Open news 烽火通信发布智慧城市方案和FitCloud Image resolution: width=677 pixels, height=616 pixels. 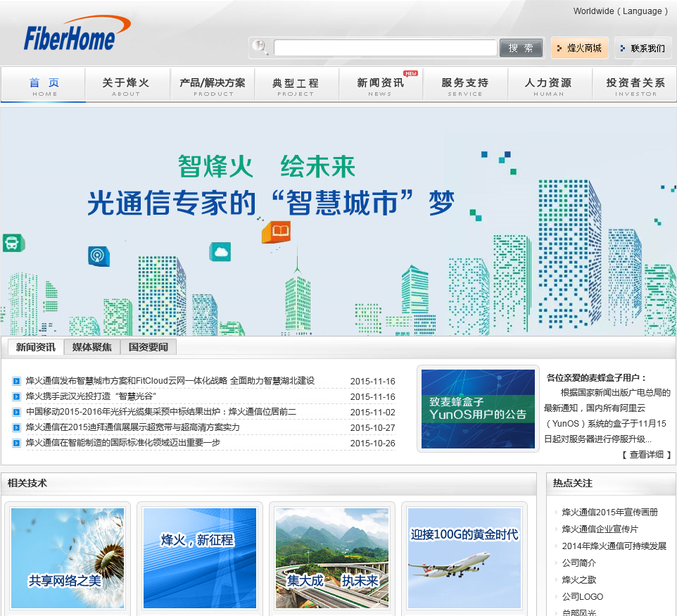(x=170, y=381)
